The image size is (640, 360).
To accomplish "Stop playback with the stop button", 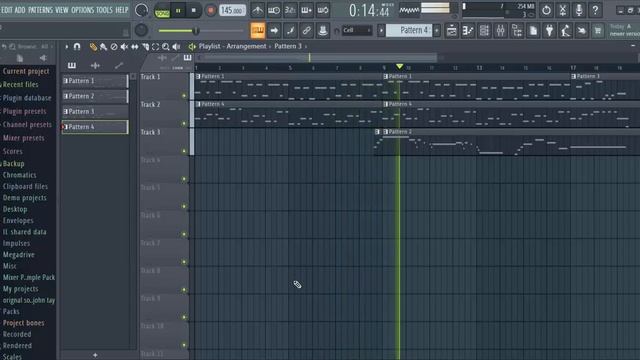I will (x=193, y=11).
